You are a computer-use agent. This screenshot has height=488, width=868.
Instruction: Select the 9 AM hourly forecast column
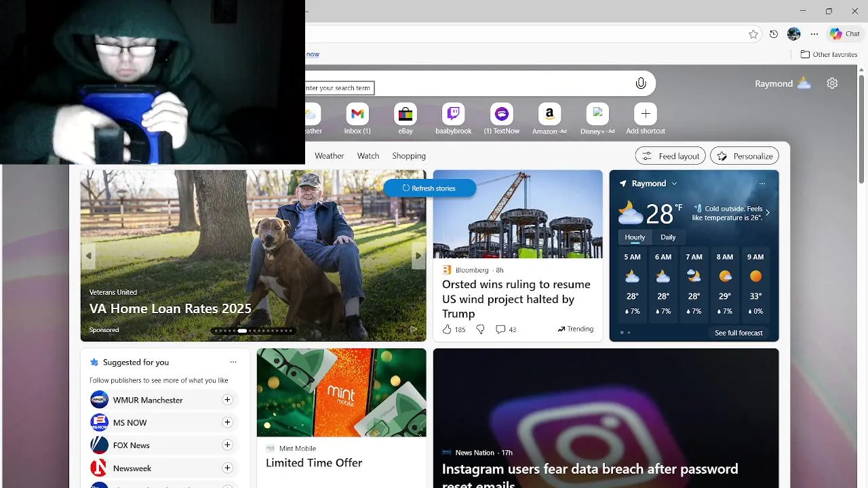(x=755, y=284)
